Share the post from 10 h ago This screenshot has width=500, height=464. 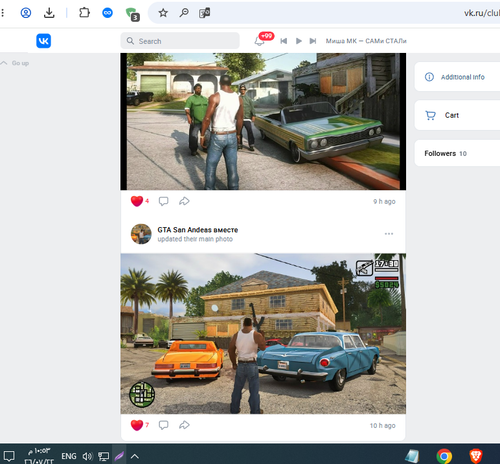tap(184, 425)
